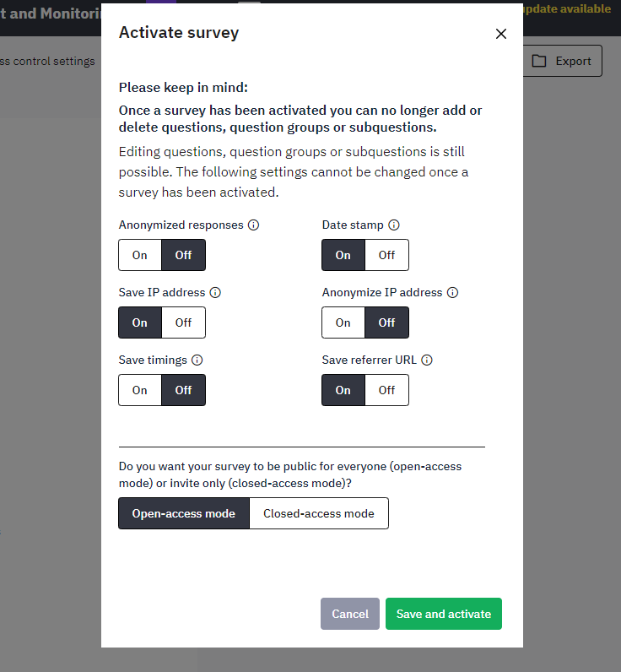Click the folder icon on Export button

point(539,61)
